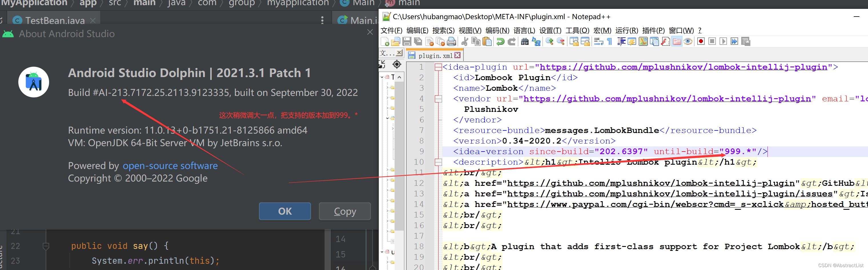This screenshot has height=270, width=868.
Task: Open the 语言(L) Language menu
Action: click(524, 31)
